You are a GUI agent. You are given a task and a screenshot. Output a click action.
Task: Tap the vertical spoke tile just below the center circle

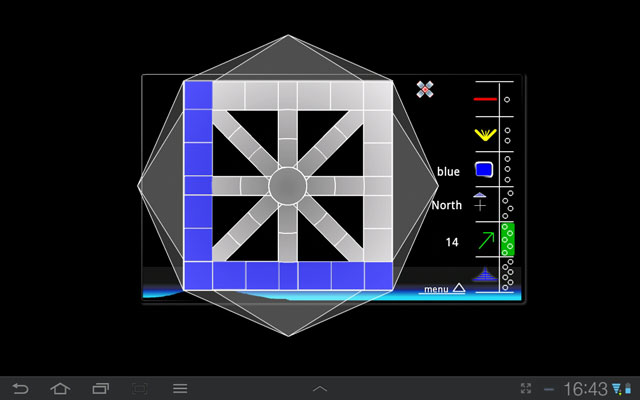(x=288, y=219)
